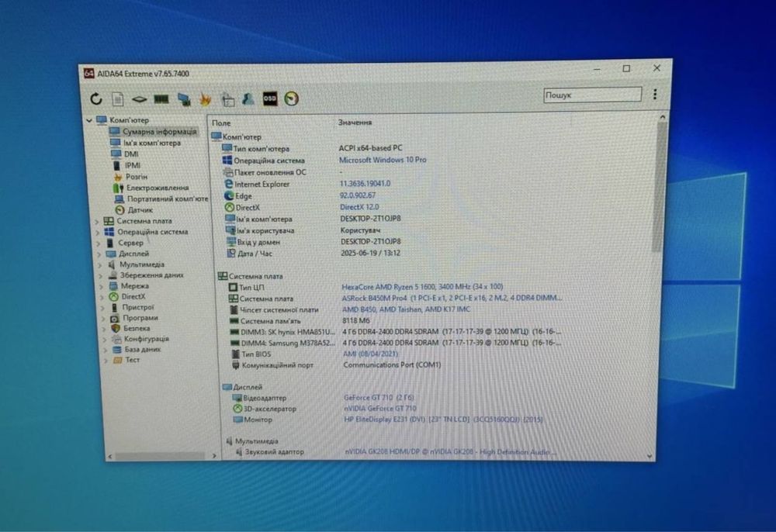The image size is (776, 532).
Task: Click the AMI (08/04/2021) BIOS link
Action: [x=371, y=354]
